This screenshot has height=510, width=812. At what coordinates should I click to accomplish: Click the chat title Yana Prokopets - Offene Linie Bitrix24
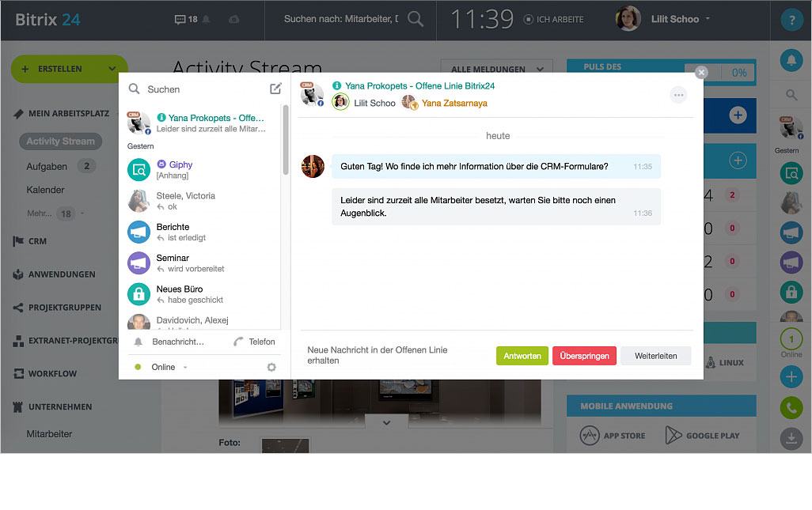coord(419,86)
